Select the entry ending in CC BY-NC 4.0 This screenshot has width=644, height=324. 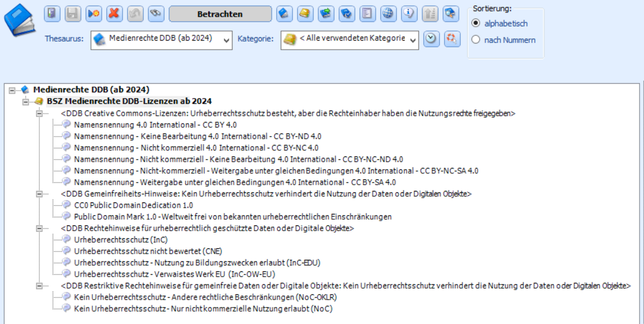[196, 148]
